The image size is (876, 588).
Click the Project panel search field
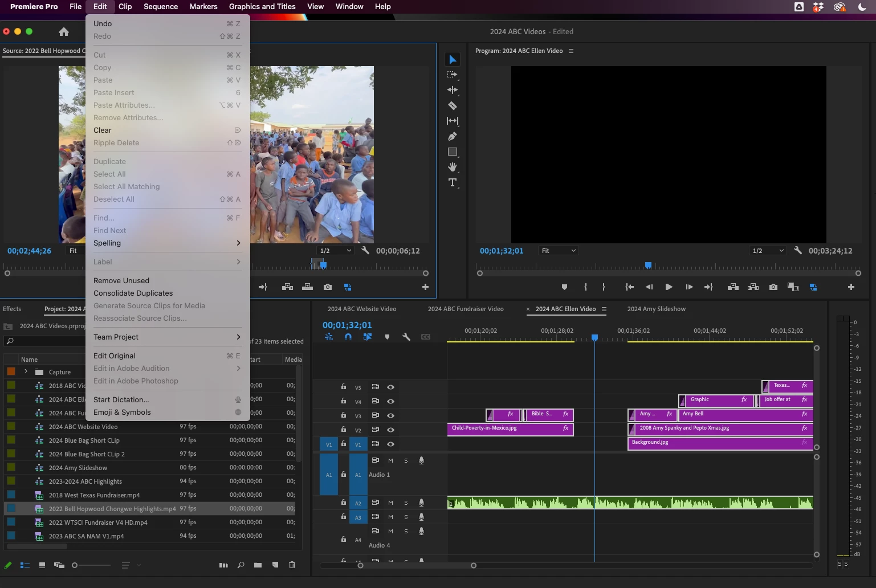point(46,341)
